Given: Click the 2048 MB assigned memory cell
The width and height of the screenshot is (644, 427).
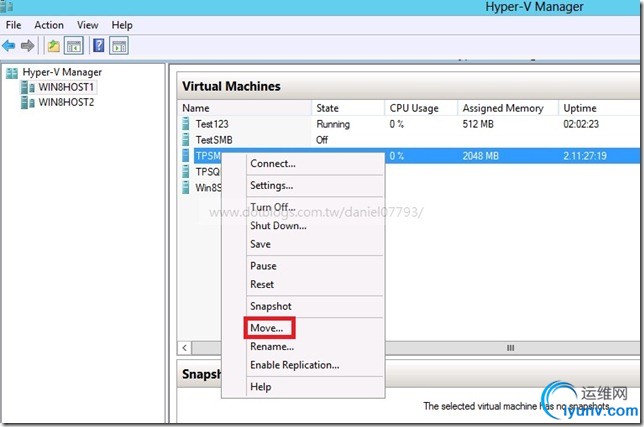Looking at the screenshot, I should (x=481, y=156).
